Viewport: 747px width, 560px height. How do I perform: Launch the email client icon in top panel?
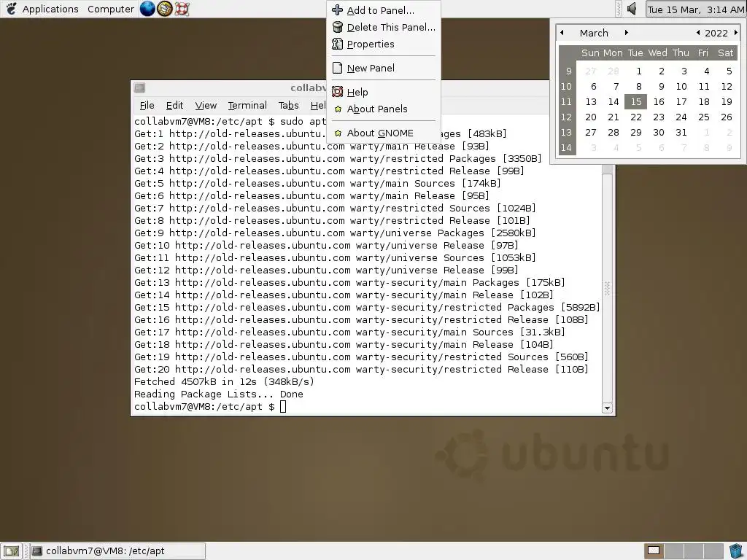164,9
